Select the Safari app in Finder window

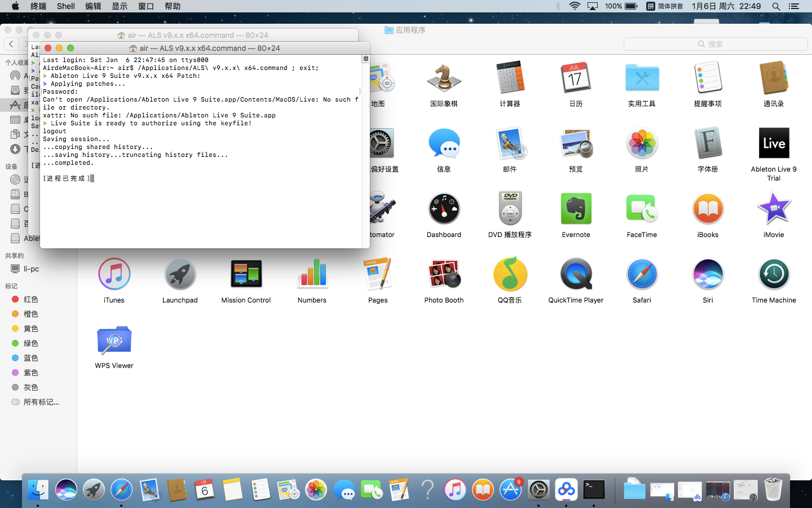click(642, 275)
